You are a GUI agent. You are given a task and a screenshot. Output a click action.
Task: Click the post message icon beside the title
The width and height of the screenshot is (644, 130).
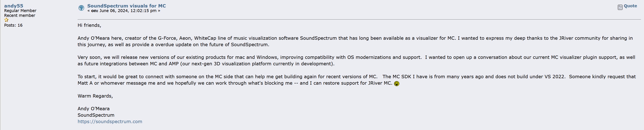click(x=81, y=8)
